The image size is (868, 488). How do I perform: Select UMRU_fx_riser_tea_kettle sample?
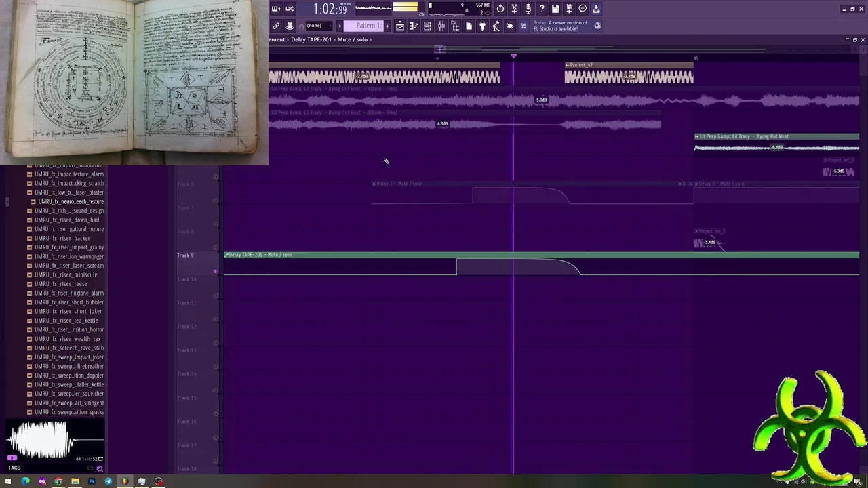(x=66, y=321)
